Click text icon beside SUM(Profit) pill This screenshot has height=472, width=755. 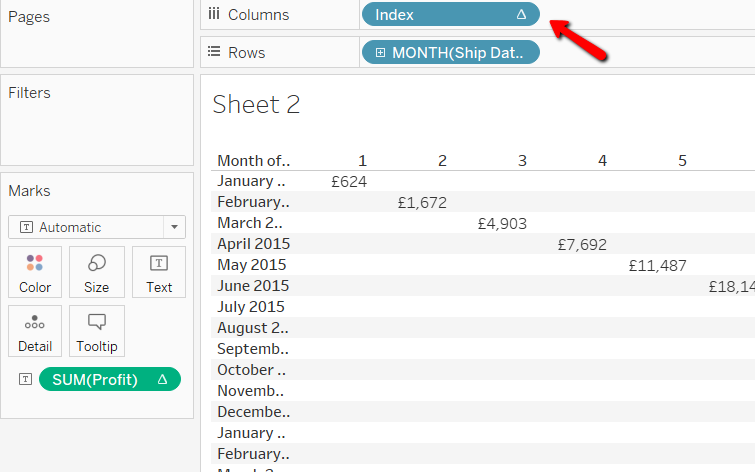click(26, 379)
